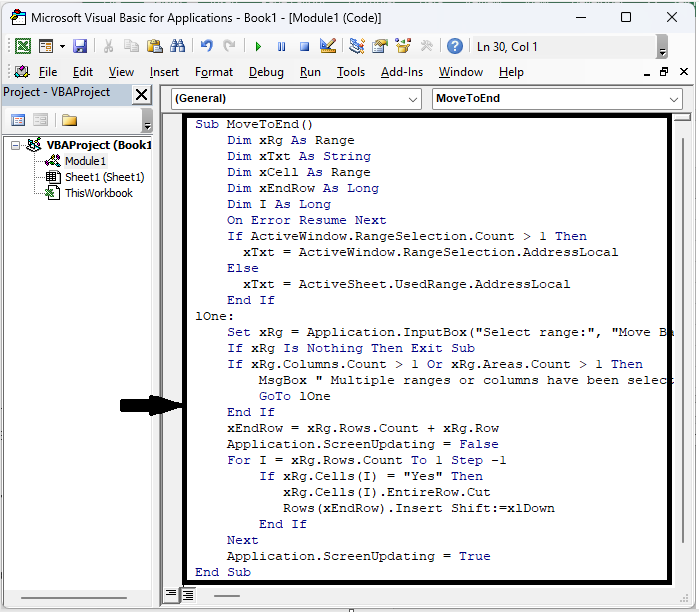Open Object Browser toolbar icon
The height and width of the screenshot is (612, 699).
403,46
